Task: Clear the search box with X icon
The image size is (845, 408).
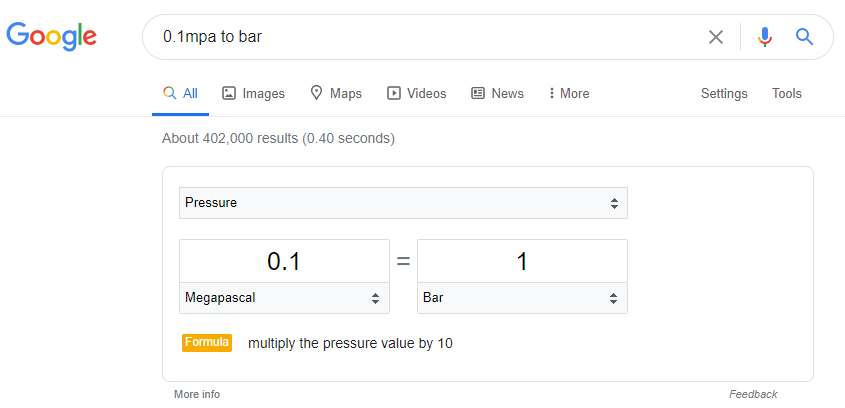Action: click(x=716, y=37)
